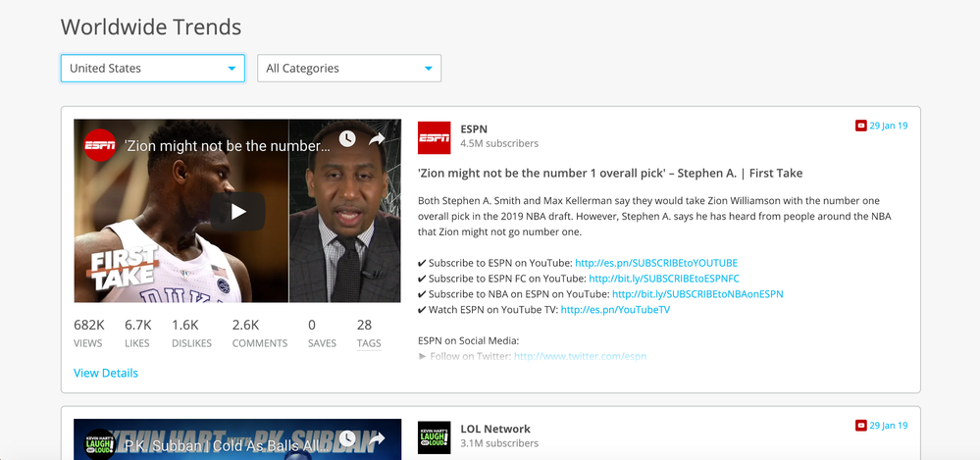Click Share arrow on P.K. Subban video
The width and height of the screenshot is (980, 460).
coord(377,438)
